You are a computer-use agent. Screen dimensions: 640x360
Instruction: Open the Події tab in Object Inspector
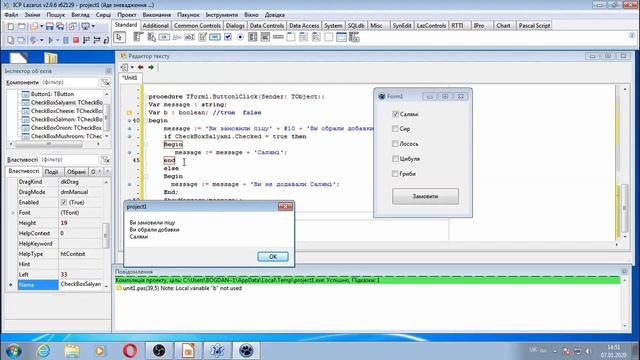coord(51,172)
